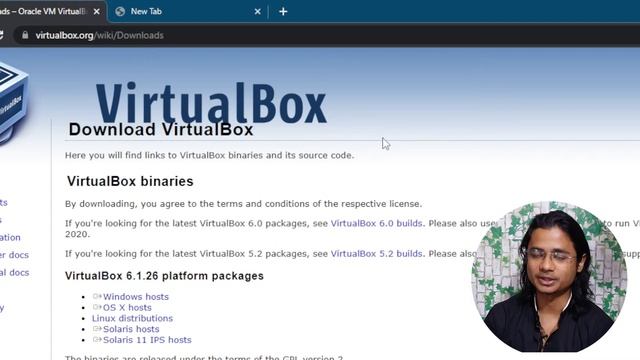Click the globe icon on New Tab

point(120,11)
